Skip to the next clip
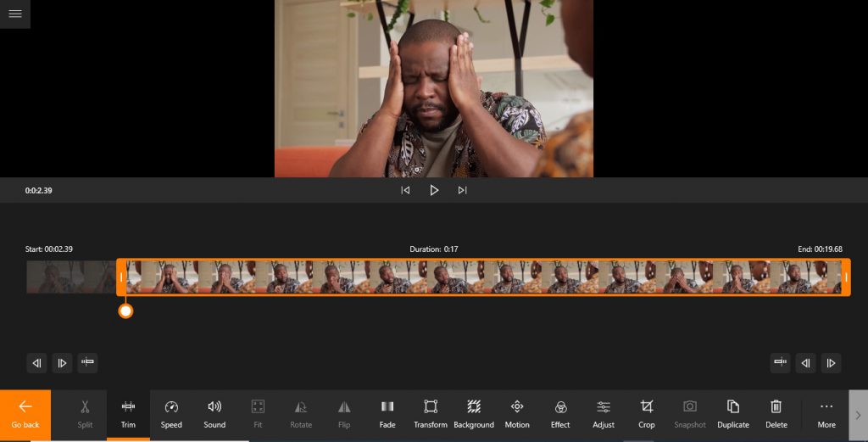 click(462, 190)
